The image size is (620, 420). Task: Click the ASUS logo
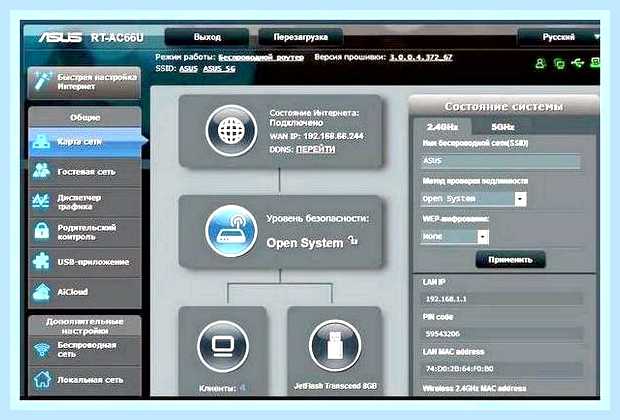(60, 38)
